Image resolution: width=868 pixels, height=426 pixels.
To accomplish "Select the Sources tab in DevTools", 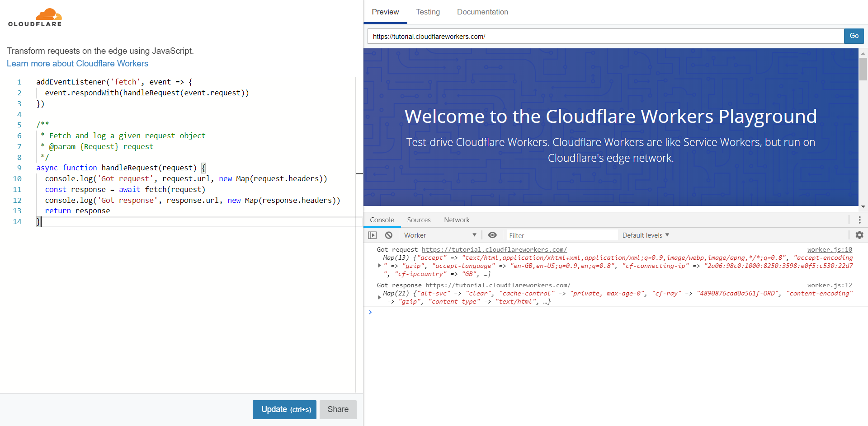I will coord(419,220).
